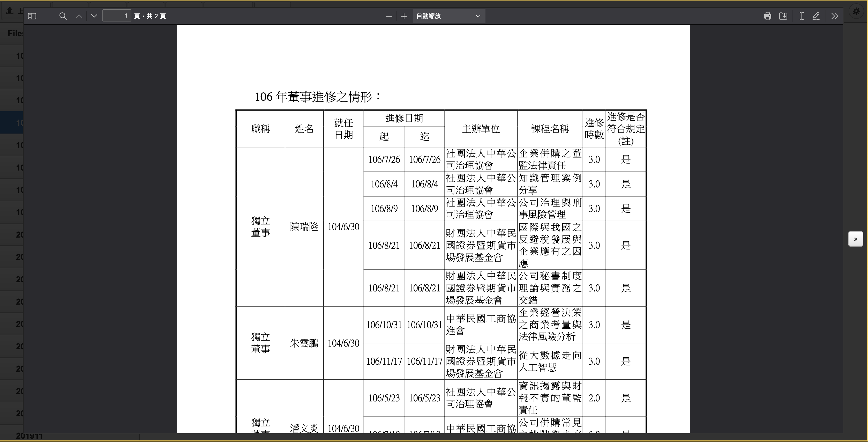Toggle the PDF sidebar panel

click(32, 16)
